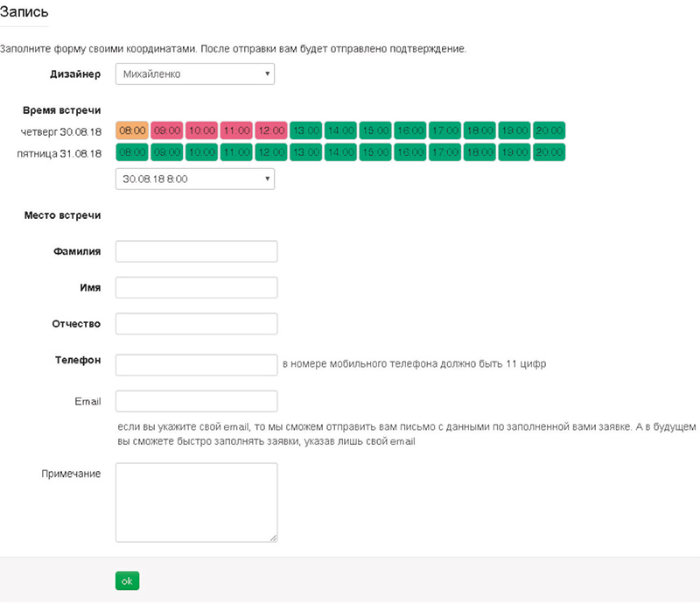Screen dimensions: 700x612
Task: Choose the 11:00 slot on Friday
Action: pyautogui.click(x=236, y=152)
